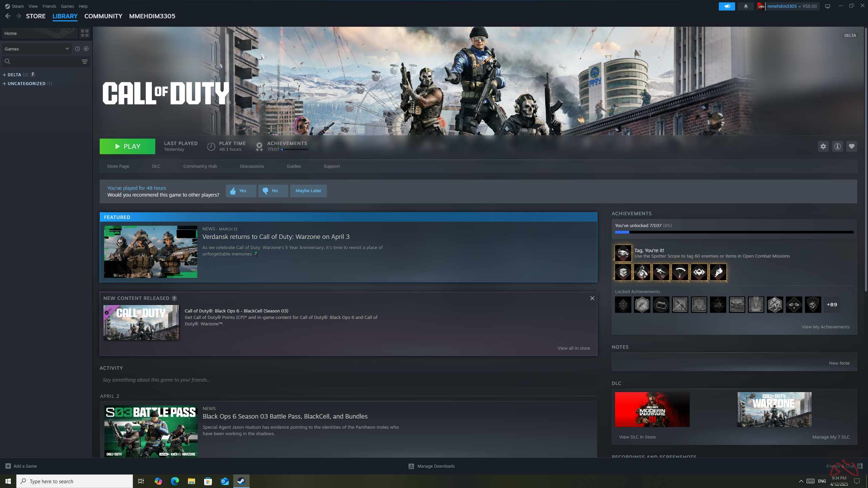Open the notifications bell

745,6
